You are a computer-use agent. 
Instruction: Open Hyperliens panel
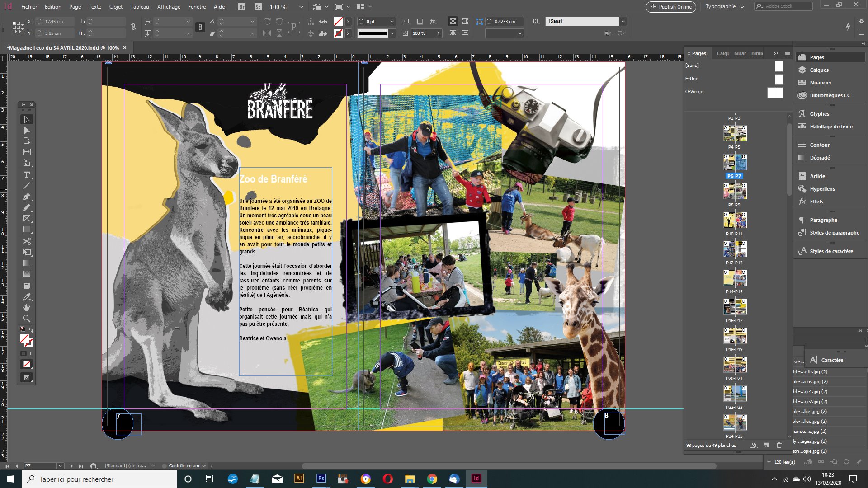pos(822,189)
